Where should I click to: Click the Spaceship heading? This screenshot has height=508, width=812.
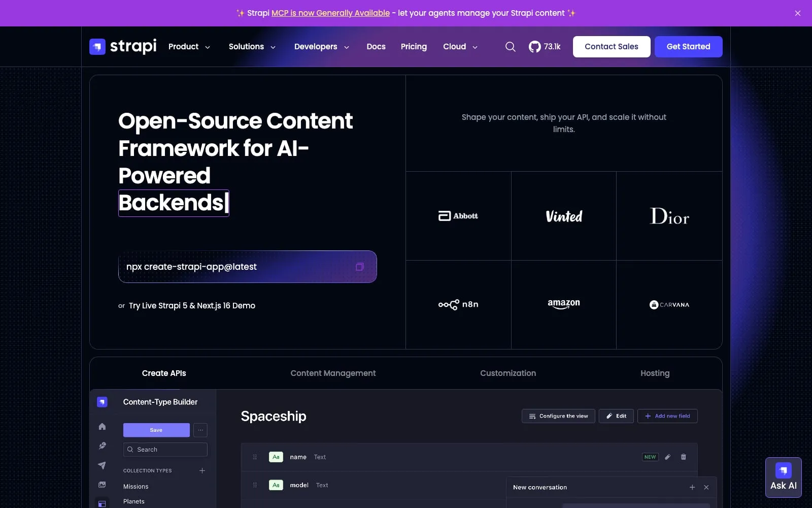274,416
